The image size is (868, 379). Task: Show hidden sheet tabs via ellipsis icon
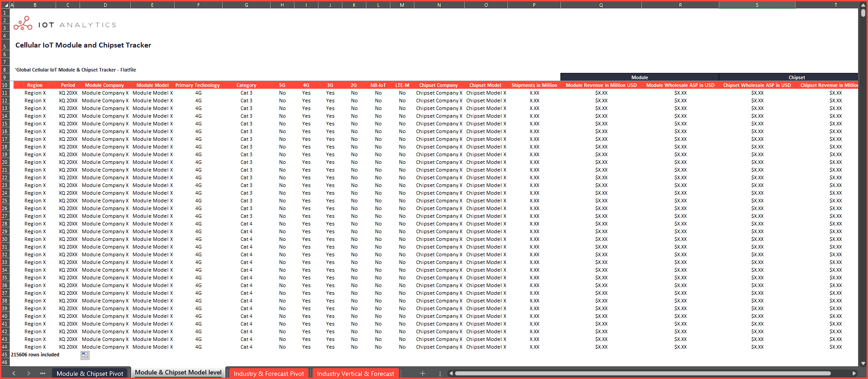[x=43, y=374]
